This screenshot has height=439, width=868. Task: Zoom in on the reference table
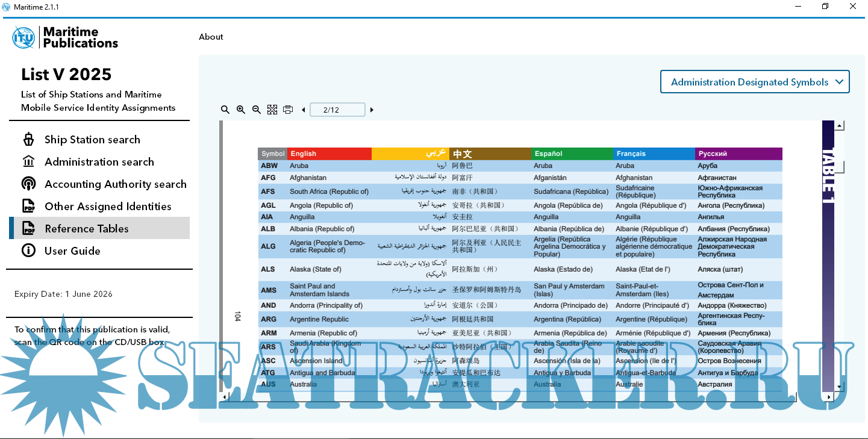tap(241, 110)
